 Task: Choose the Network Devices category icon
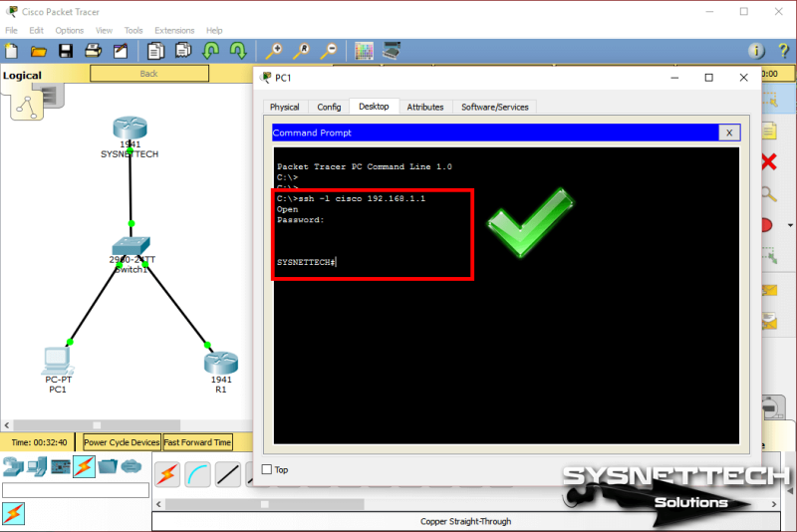click(x=13, y=466)
